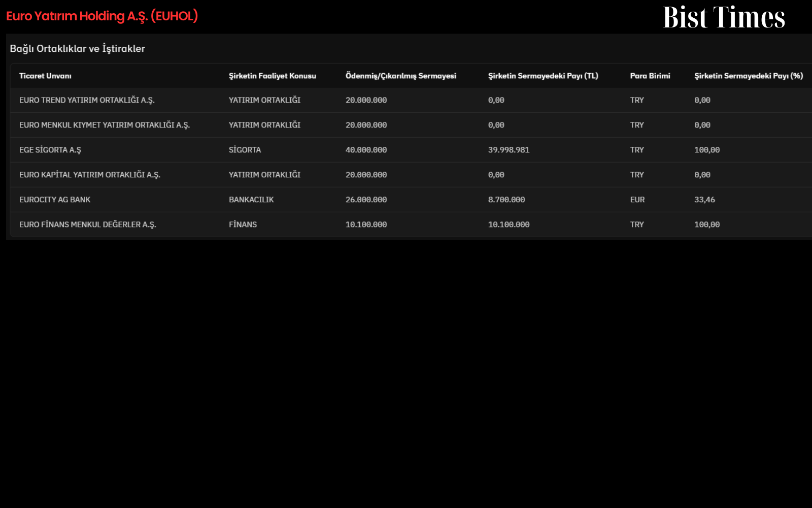The width and height of the screenshot is (812, 508).
Task: Click the 26.000.000 capital value
Action: [366, 200]
